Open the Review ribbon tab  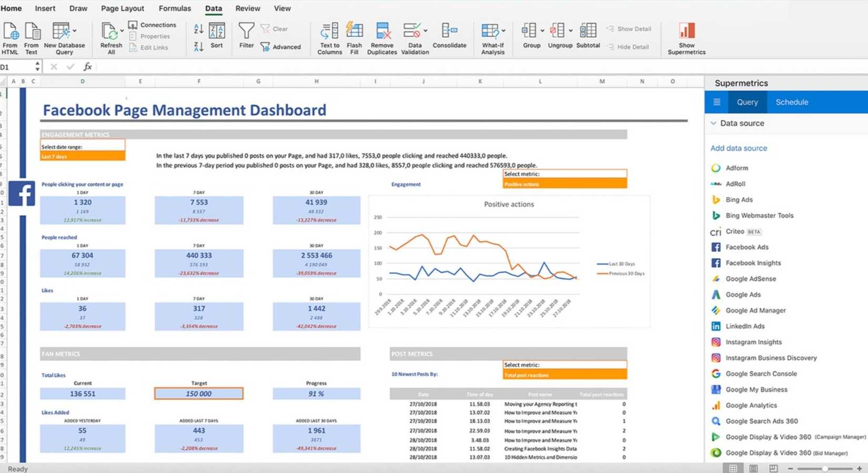(248, 8)
